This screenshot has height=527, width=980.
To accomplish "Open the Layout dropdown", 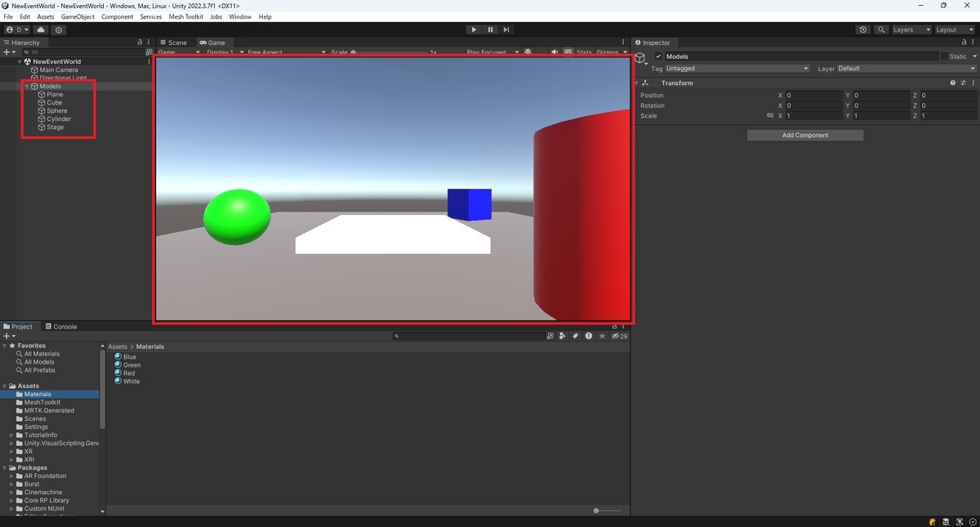I will click(x=955, y=29).
